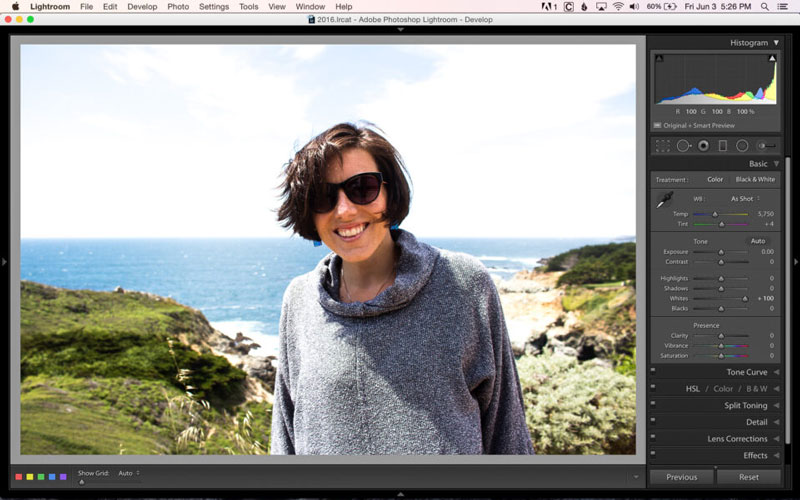Activate the Spot Removal tool
The width and height of the screenshot is (800, 500).
[x=683, y=146]
